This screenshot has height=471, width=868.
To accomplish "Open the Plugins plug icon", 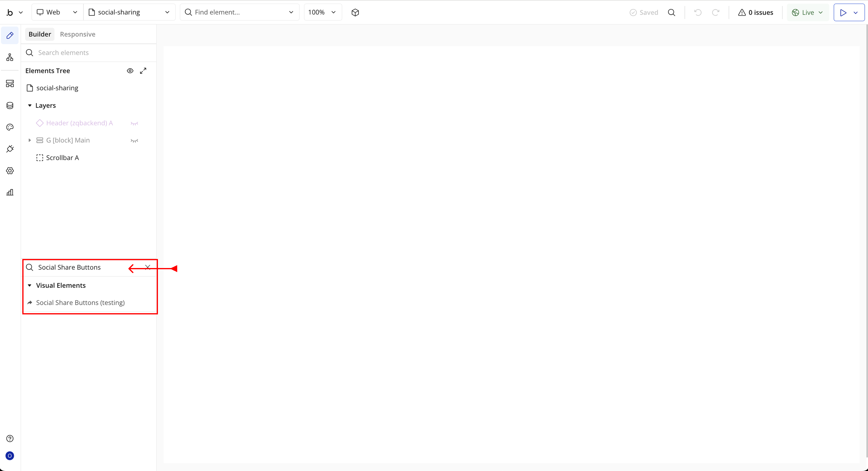I will (10, 149).
